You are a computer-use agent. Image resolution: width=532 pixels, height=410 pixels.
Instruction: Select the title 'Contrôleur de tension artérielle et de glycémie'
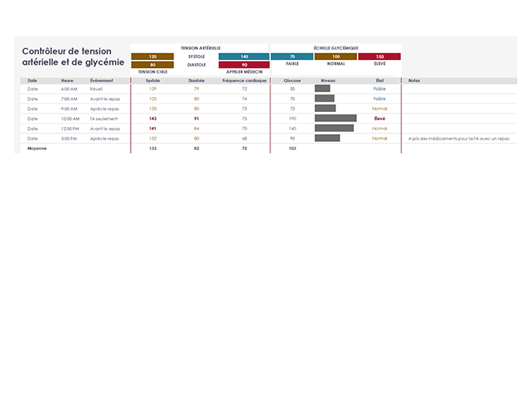pos(73,57)
